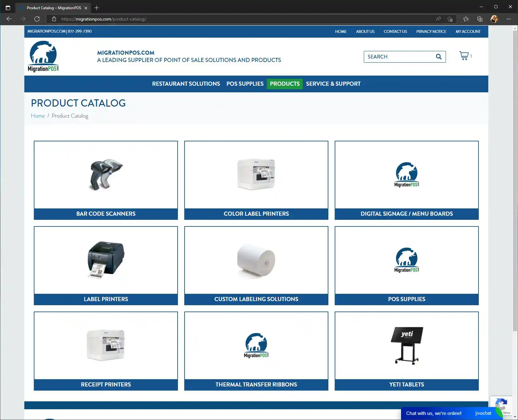
Task: Open YETI TABLETS category label
Action: (x=407, y=385)
